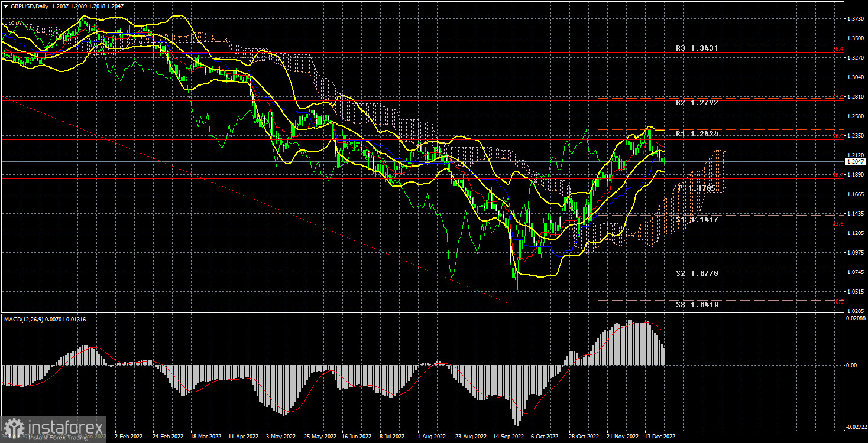Click the 8 Jul 2022 date label

pos(391,437)
